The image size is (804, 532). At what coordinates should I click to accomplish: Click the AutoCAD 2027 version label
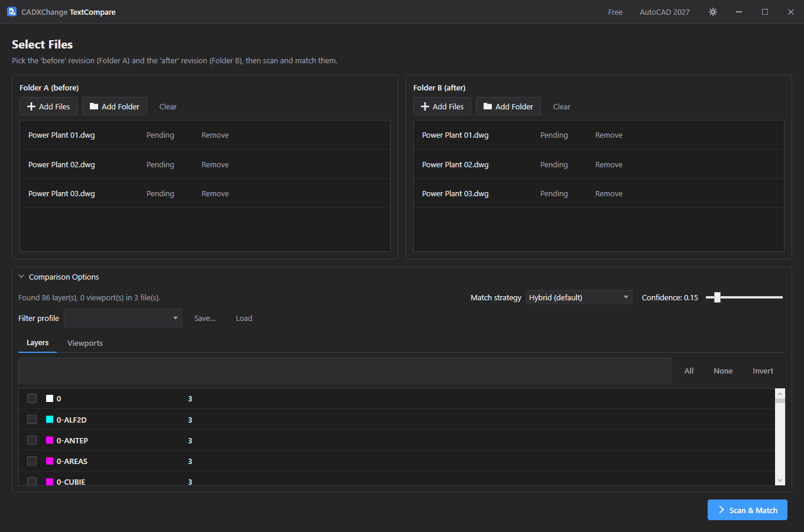(664, 12)
